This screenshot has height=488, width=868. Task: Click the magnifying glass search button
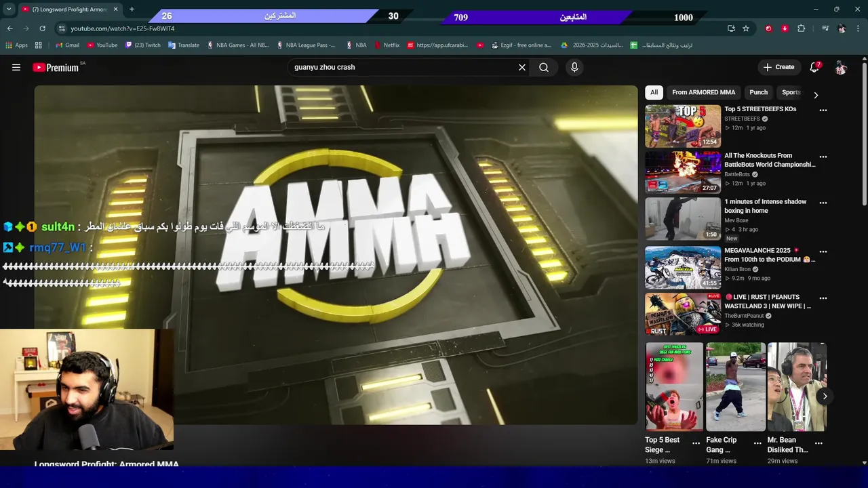tap(544, 67)
